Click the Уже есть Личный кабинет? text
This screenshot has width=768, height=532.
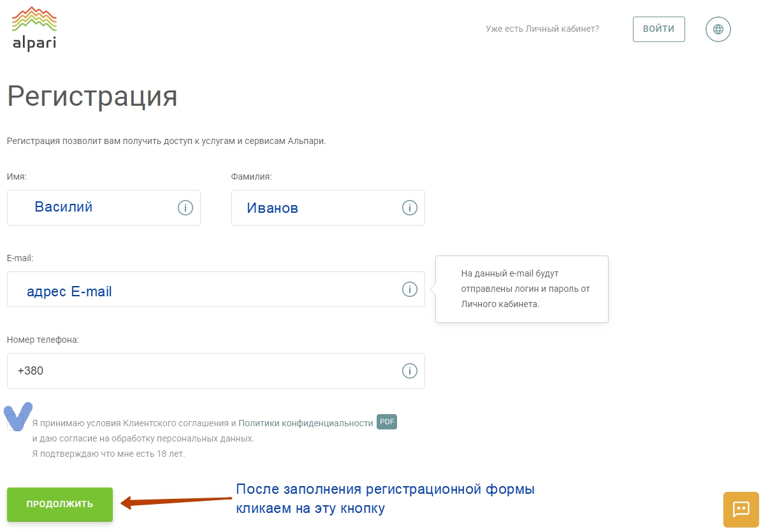pyautogui.click(x=542, y=29)
